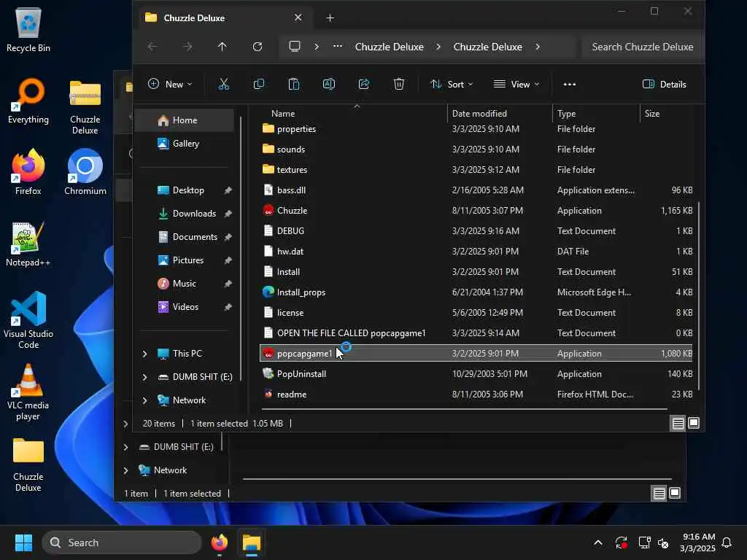Click the Copy icon in the toolbar
Viewport: 747px width, 560px height.
[259, 85]
